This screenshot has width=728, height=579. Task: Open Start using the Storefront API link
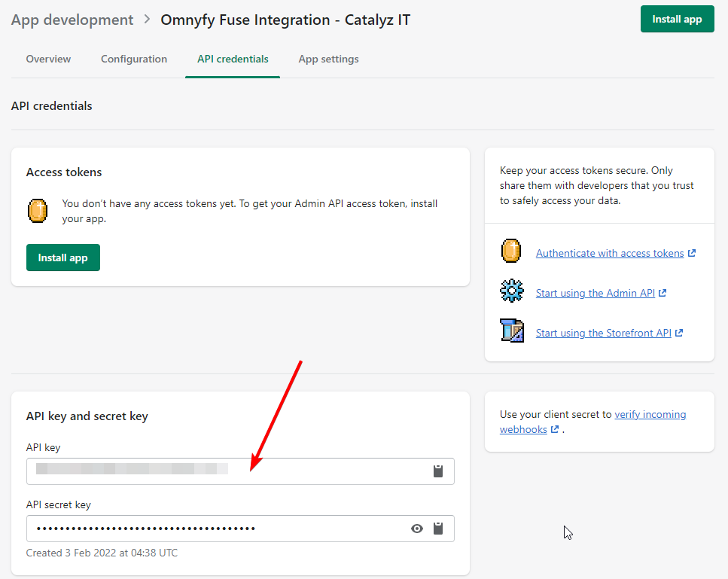tap(604, 333)
